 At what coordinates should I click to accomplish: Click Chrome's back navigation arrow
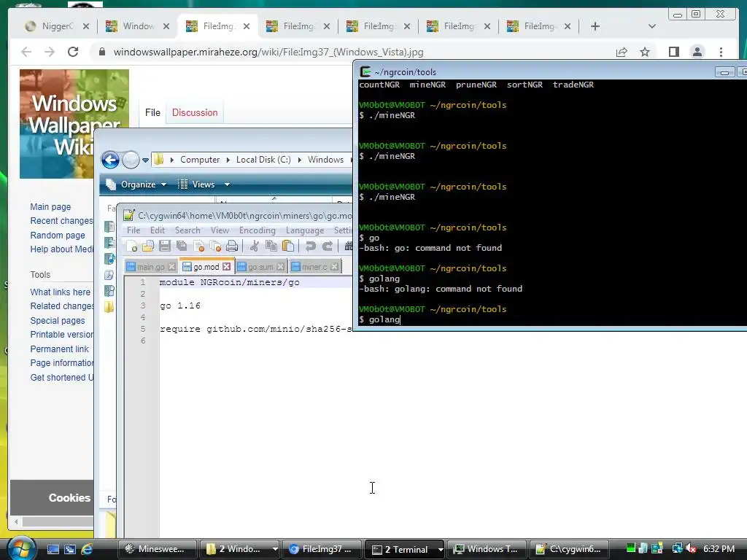[26, 52]
